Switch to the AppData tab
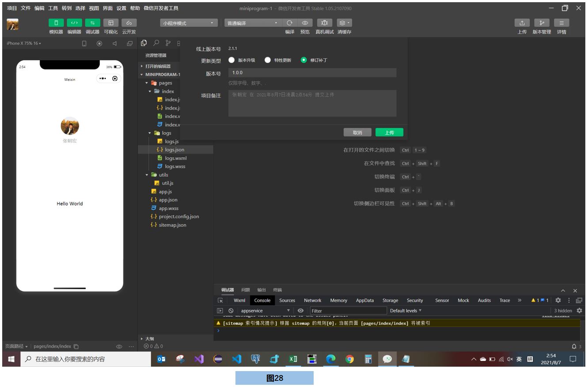 365,300
